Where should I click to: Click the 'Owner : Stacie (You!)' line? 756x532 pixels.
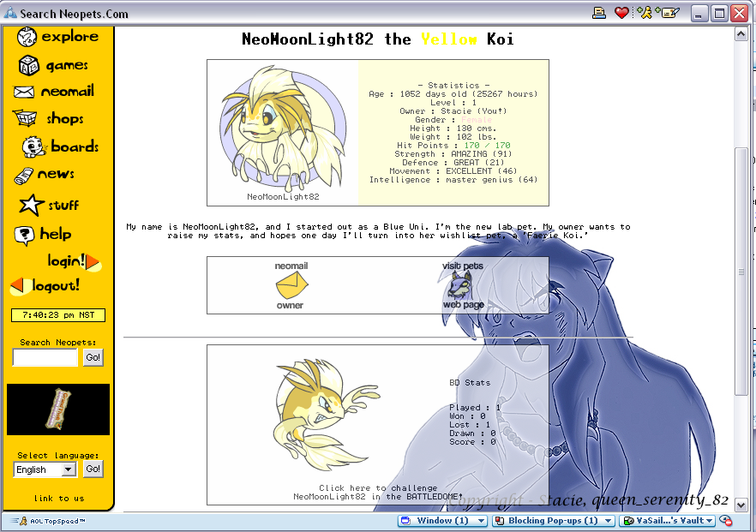453,111
